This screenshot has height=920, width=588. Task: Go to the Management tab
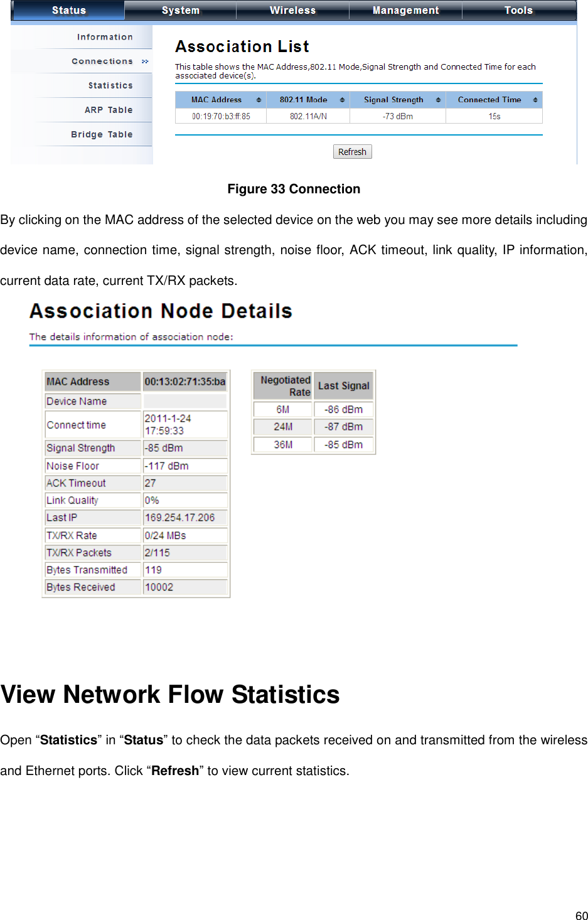pos(405,10)
